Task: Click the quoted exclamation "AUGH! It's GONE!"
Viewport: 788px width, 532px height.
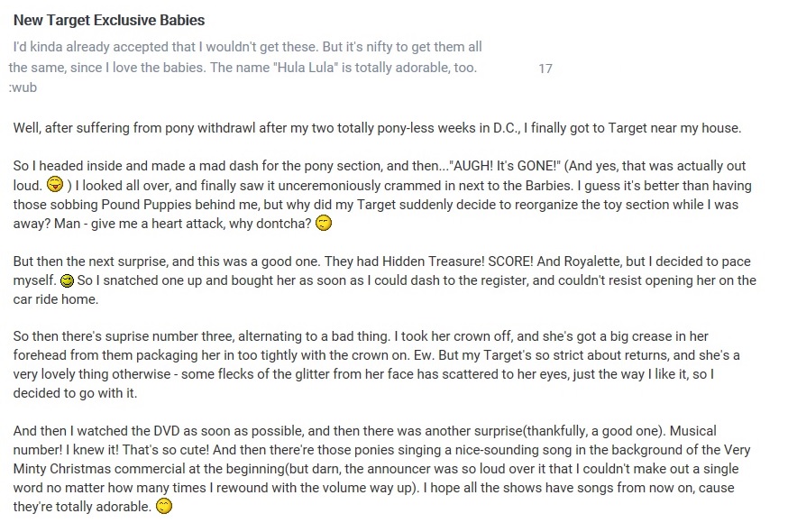Action: click(x=505, y=166)
